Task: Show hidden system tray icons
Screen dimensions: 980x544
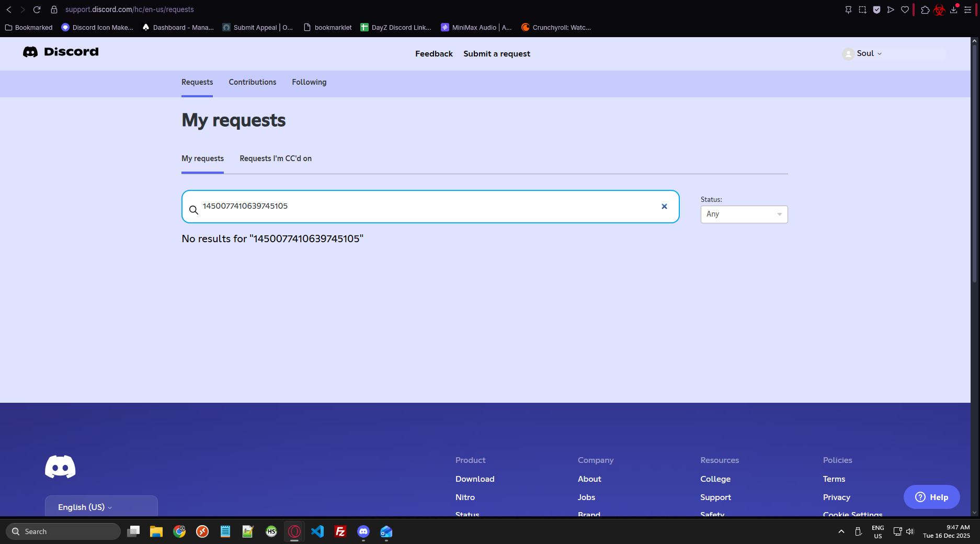Action: [x=841, y=531]
